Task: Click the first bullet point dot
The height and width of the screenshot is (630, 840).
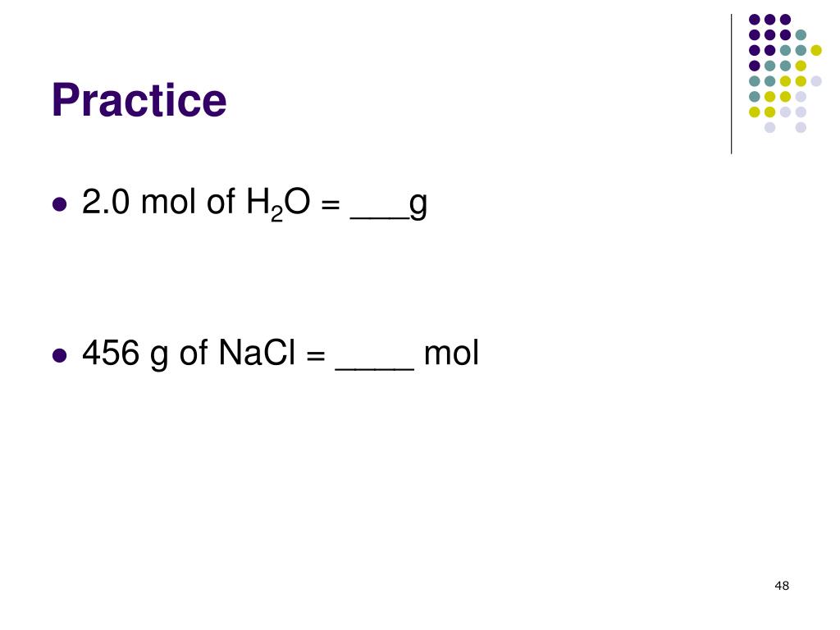Action: [59, 204]
